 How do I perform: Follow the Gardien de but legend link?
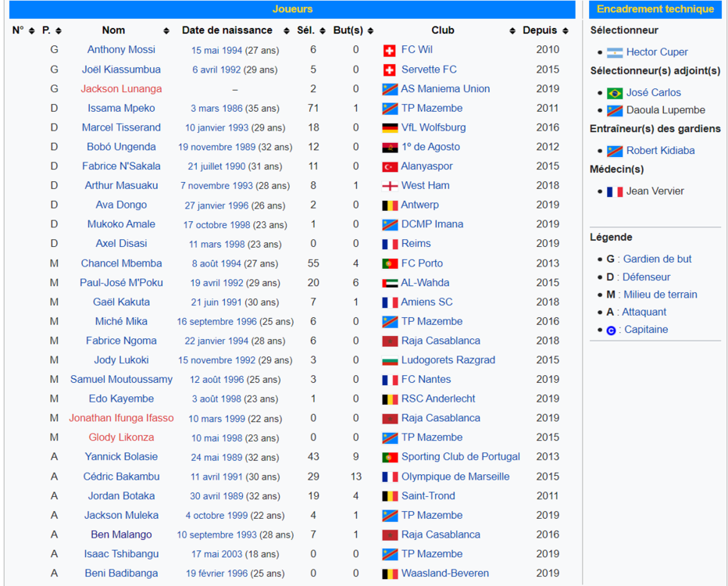pos(657,259)
